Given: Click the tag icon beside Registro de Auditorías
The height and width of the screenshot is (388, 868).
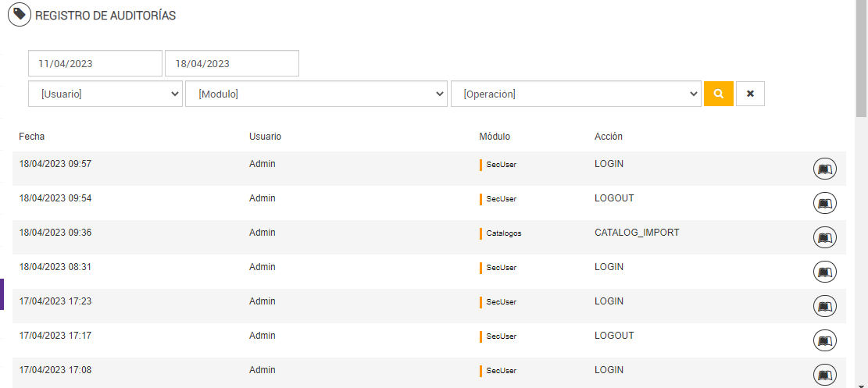Looking at the screenshot, I should 20,15.
